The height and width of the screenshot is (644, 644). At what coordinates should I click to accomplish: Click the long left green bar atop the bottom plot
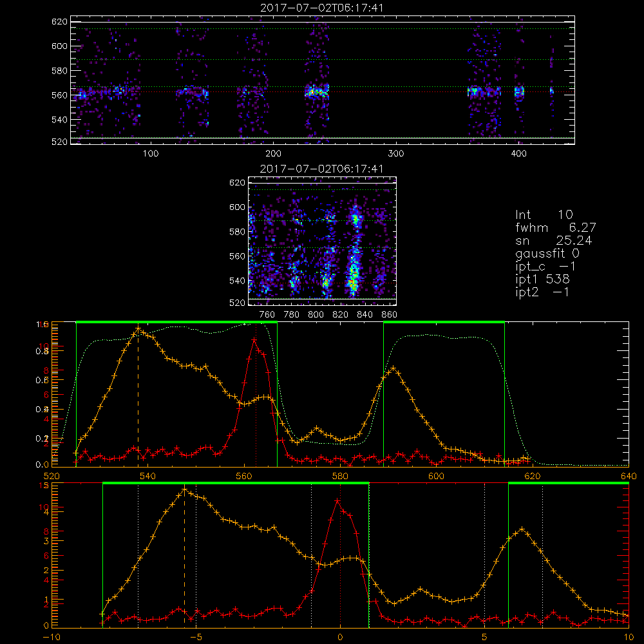tap(236, 484)
